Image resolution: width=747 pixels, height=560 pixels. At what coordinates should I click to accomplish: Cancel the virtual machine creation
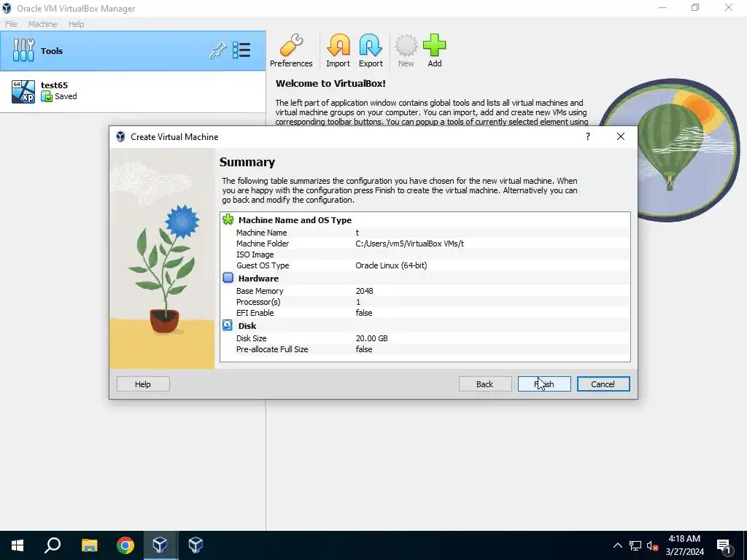pyautogui.click(x=603, y=384)
